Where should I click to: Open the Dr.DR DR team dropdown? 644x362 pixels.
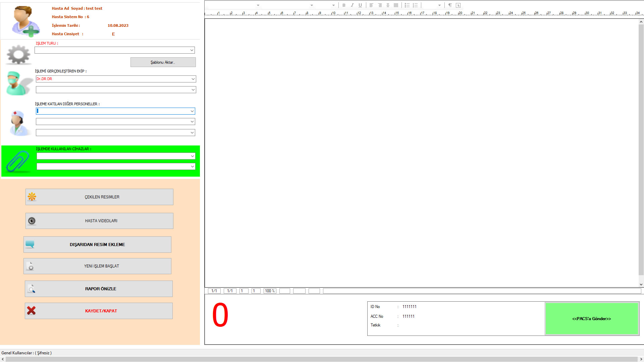coord(193,79)
